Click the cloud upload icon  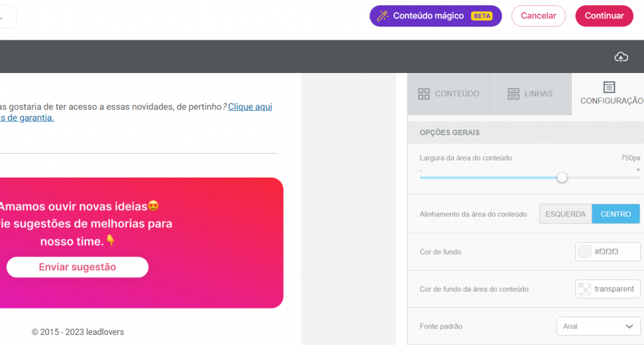click(x=621, y=57)
